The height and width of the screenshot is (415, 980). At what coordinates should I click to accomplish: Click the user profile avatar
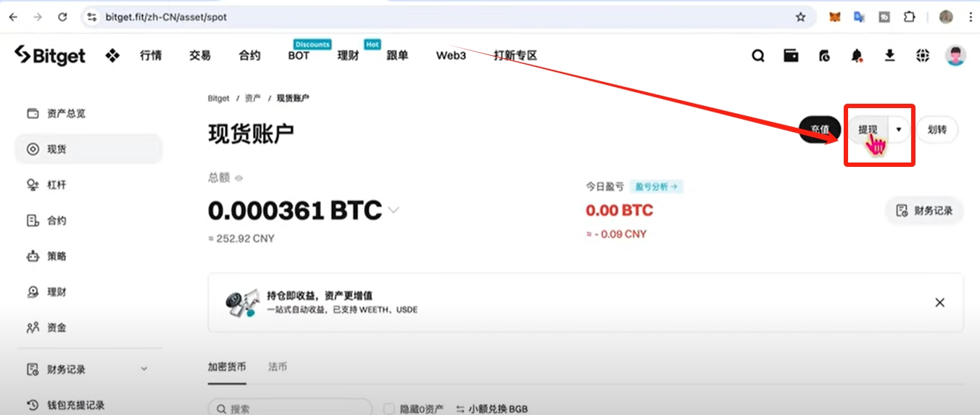click(955, 56)
